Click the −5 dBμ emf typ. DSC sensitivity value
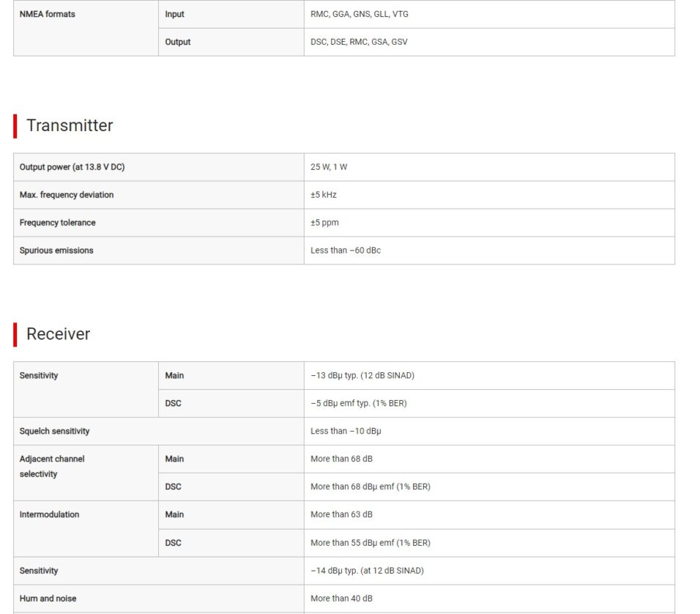Screen dimensions: 700x614 tap(359, 404)
